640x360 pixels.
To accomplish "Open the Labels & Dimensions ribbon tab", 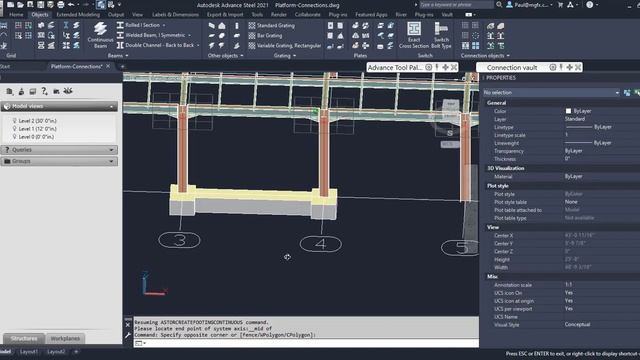I will pyautogui.click(x=175, y=15).
